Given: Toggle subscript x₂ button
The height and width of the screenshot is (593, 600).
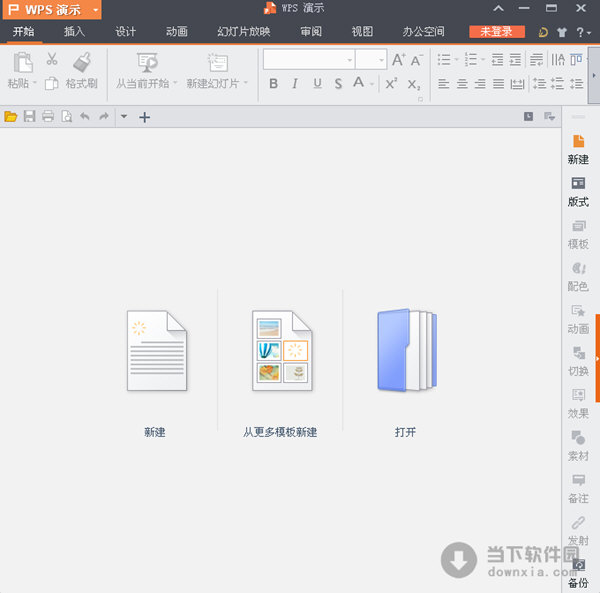Looking at the screenshot, I should (414, 84).
